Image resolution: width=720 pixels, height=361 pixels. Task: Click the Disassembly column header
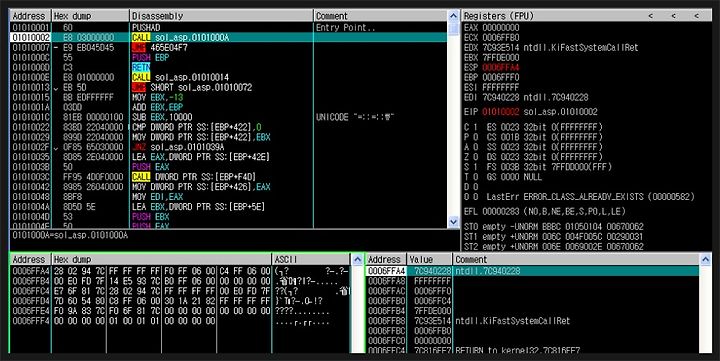click(221, 16)
